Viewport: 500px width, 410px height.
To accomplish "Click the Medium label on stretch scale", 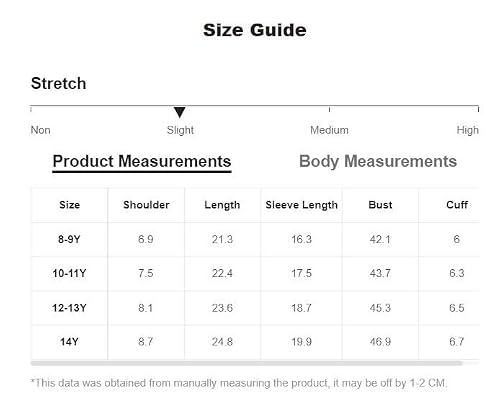I will [329, 130].
